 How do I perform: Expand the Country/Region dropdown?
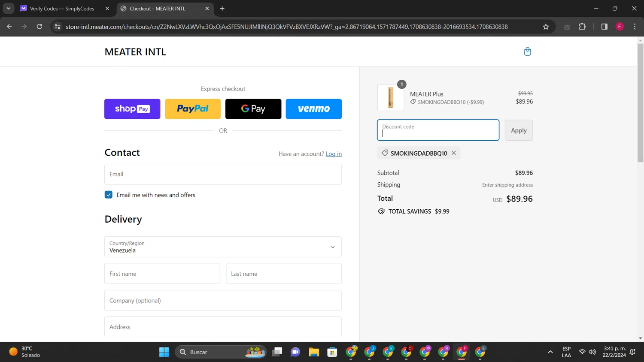(223, 247)
